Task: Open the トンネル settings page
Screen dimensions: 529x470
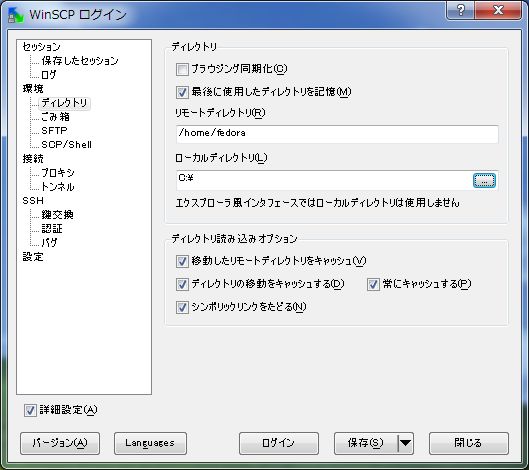Action: (x=58, y=187)
